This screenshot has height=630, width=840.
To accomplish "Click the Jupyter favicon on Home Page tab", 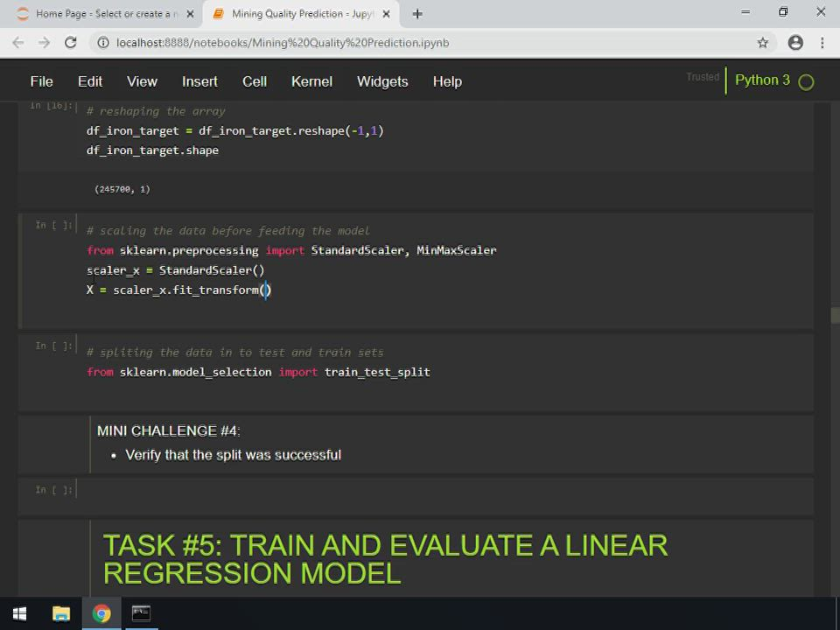I will click(x=23, y=15).
